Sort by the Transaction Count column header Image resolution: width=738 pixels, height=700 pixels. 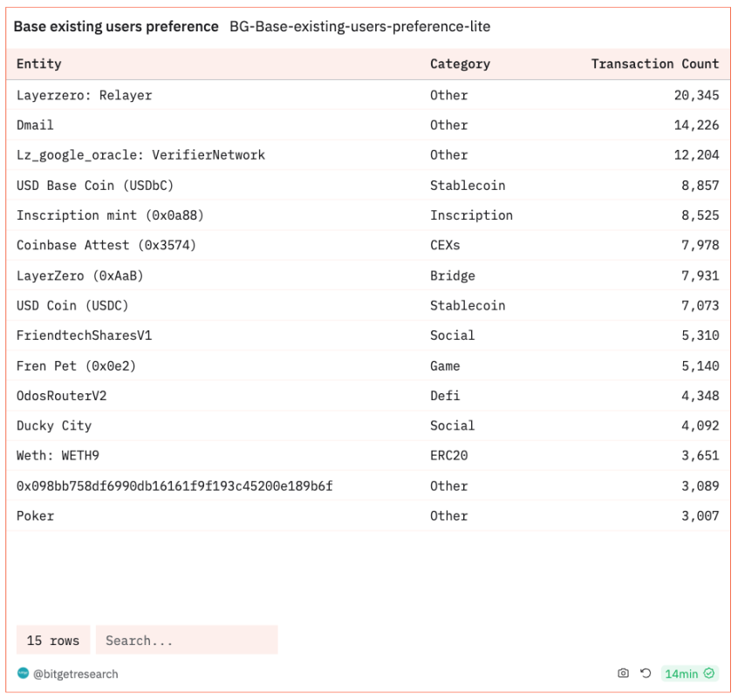click(x=654, y=64)
